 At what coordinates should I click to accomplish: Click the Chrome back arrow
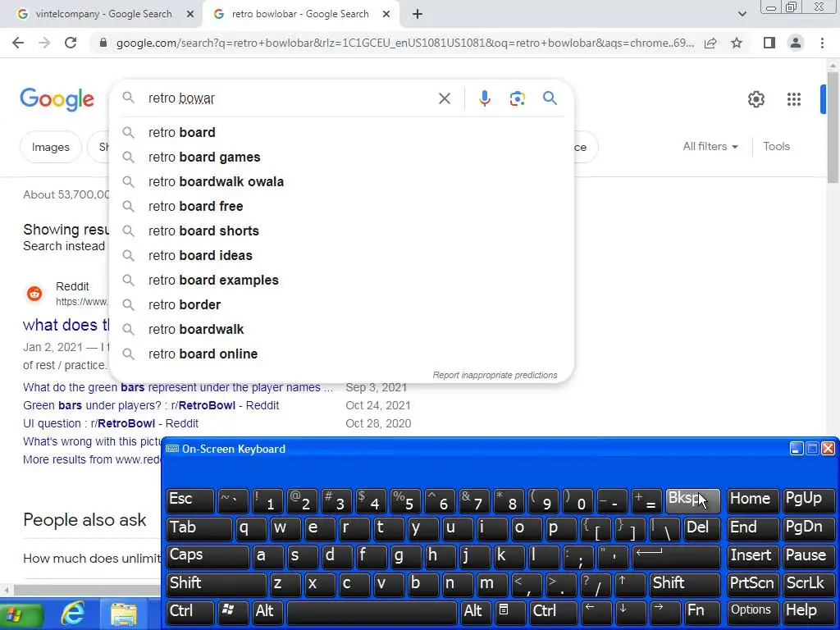point(18,43)
